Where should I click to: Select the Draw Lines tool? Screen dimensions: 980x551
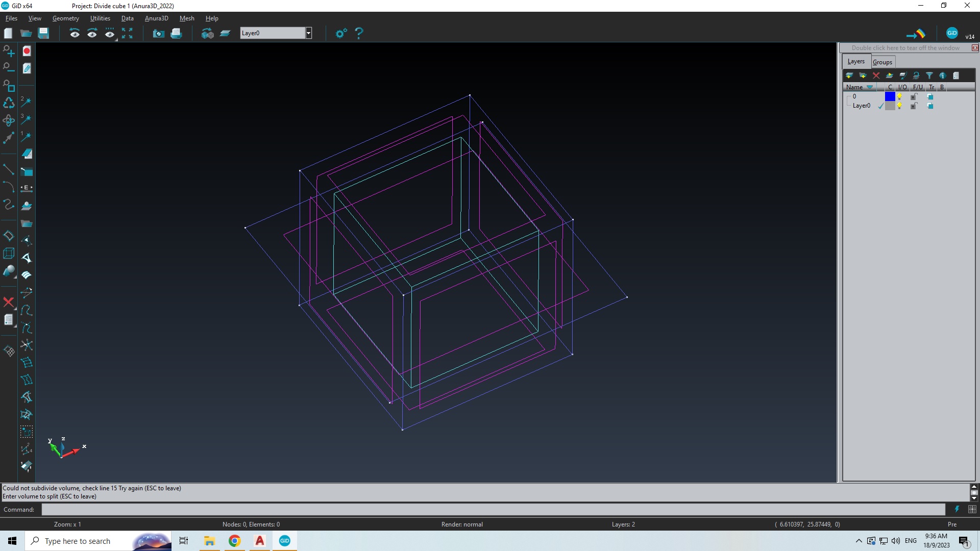9,170
